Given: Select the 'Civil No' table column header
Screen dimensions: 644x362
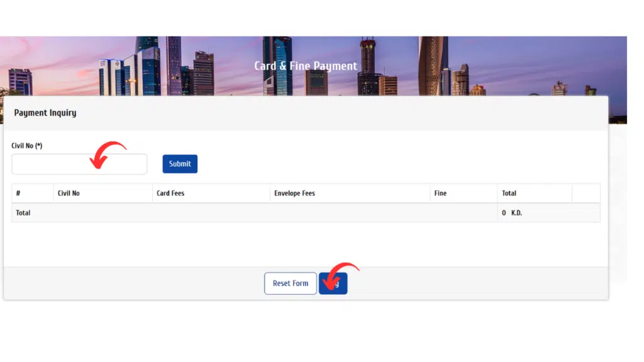Looking at the screenshot, I should click(x=69, y=194).
